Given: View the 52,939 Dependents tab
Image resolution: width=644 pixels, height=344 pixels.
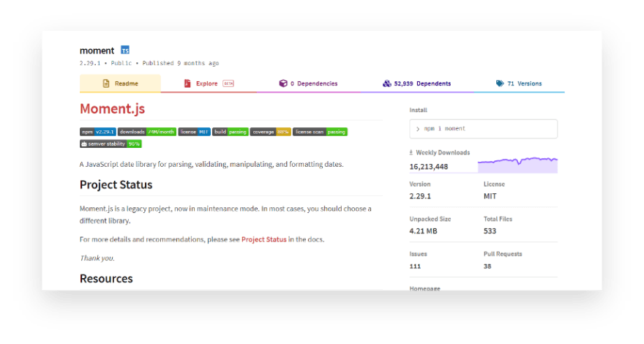Looking at the screenshot, I should (417, 83).
